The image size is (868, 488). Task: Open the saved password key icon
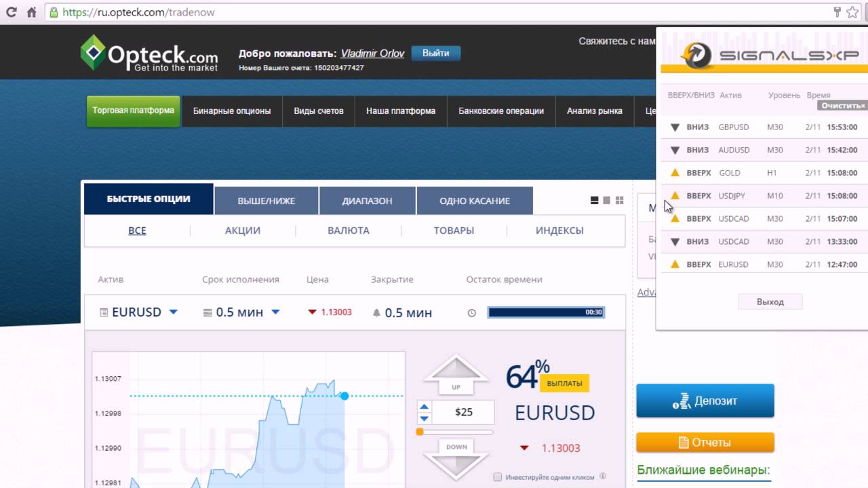[x=837, y=12]
